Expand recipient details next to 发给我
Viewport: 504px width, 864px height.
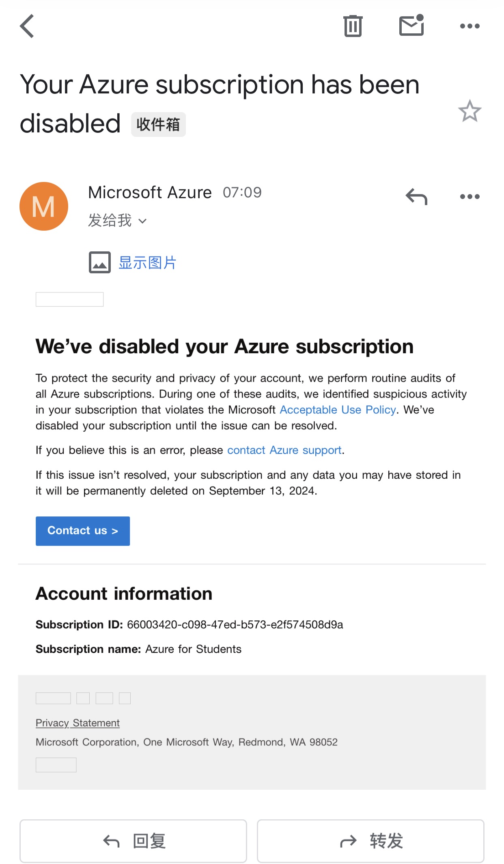click(142, 221)
